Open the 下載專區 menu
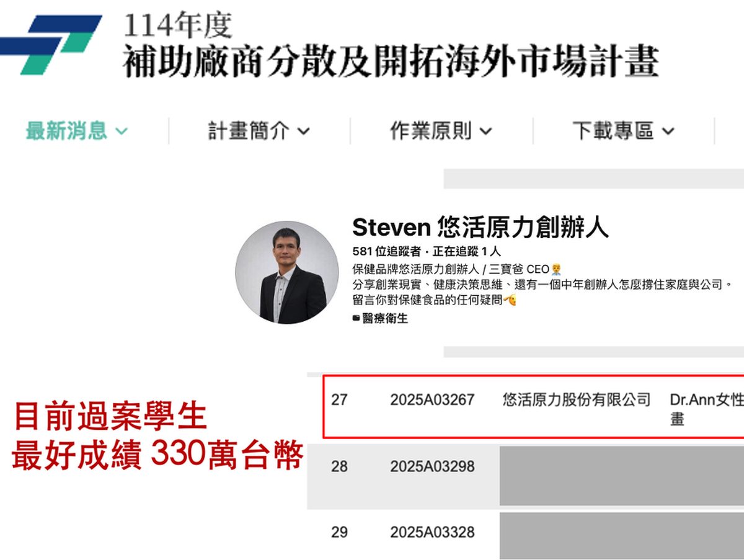Image resolution: width=744 pixels, height=560 pixels. tap(623, 131)
